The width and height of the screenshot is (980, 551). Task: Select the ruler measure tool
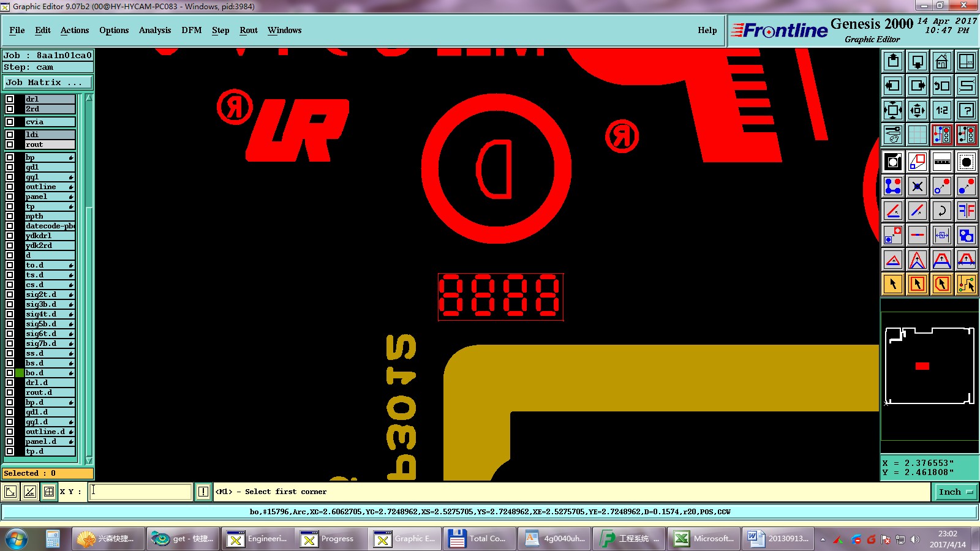click(942, 162)
